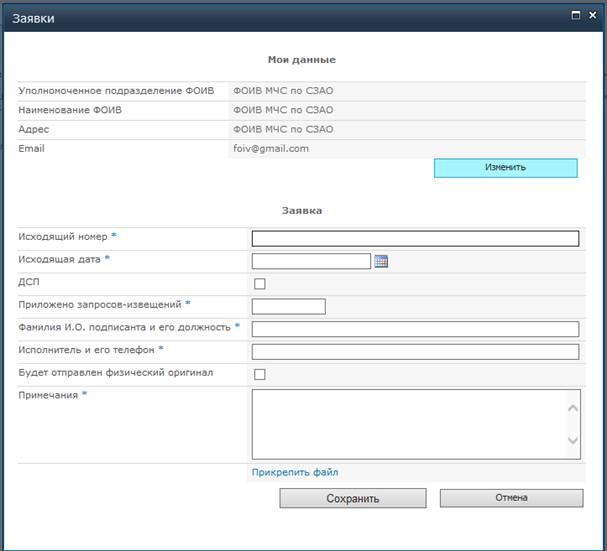Click the Примечания scrollbar down arrow
607x551 pixels.
click(x=573, y=440)
